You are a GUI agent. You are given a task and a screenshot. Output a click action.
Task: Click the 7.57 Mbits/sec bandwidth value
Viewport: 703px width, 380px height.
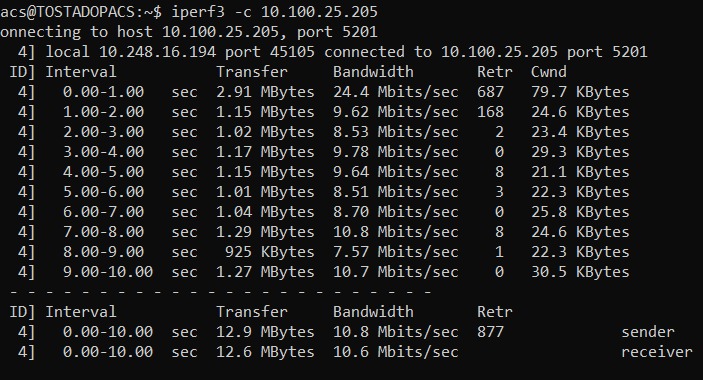pos(395,252)
